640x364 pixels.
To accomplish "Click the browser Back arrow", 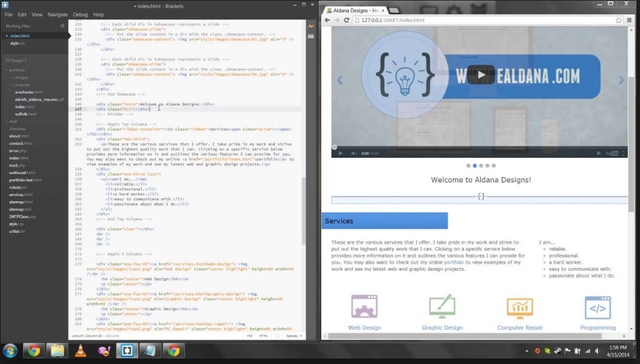I will 328,20.
